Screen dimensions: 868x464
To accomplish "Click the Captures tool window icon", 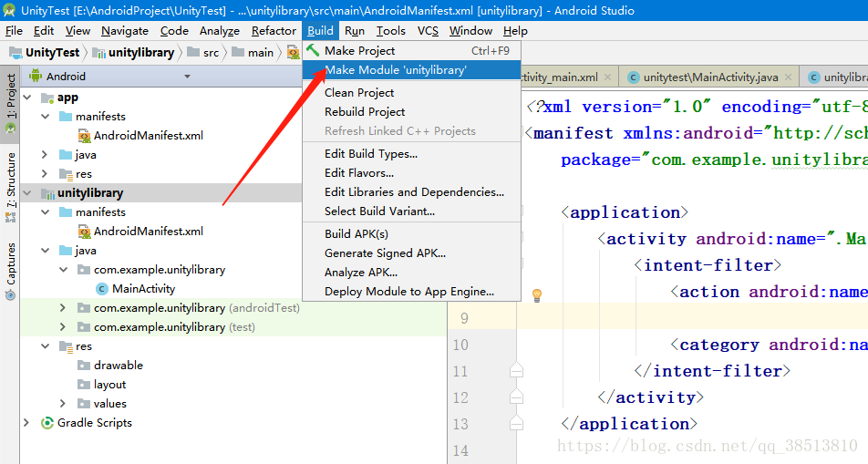I will [10, 295].
